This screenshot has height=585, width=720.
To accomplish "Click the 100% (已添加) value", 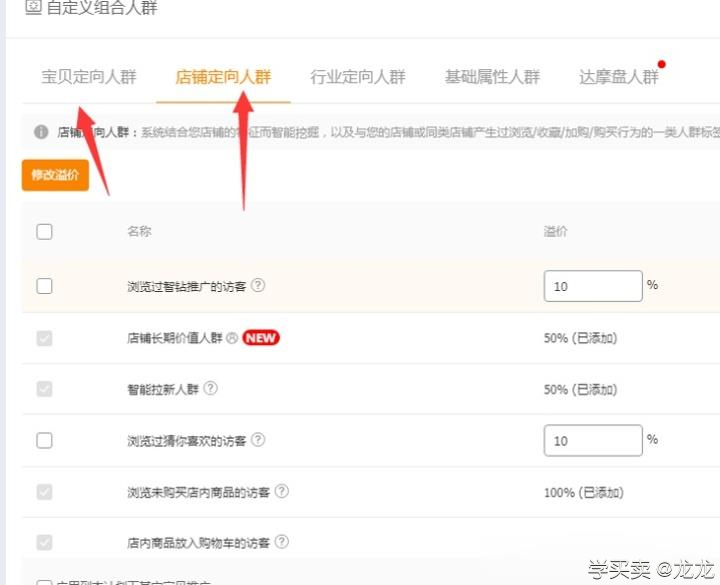I will [584, 493].
